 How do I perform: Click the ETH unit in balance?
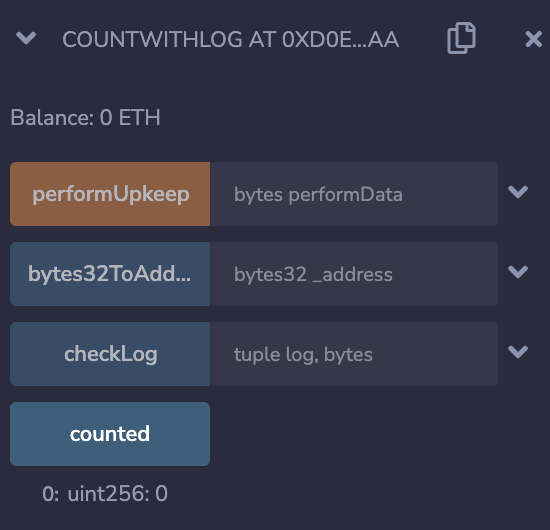coord(139,117)
